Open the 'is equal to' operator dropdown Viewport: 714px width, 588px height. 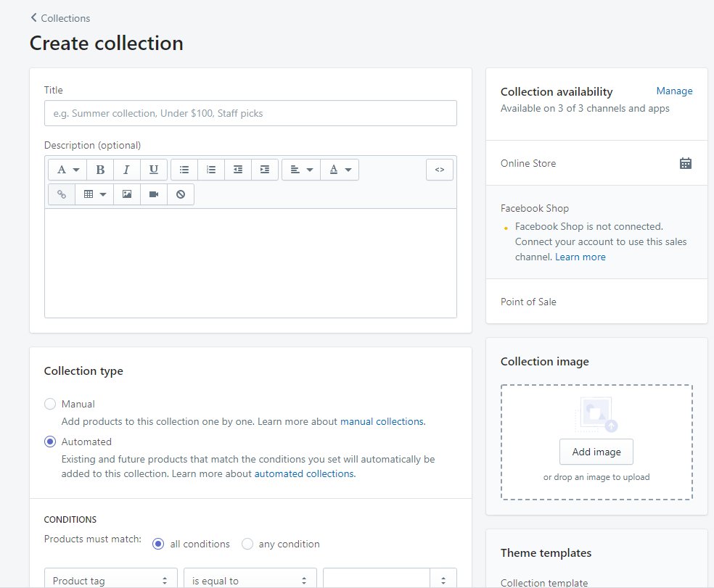[250, 580]
